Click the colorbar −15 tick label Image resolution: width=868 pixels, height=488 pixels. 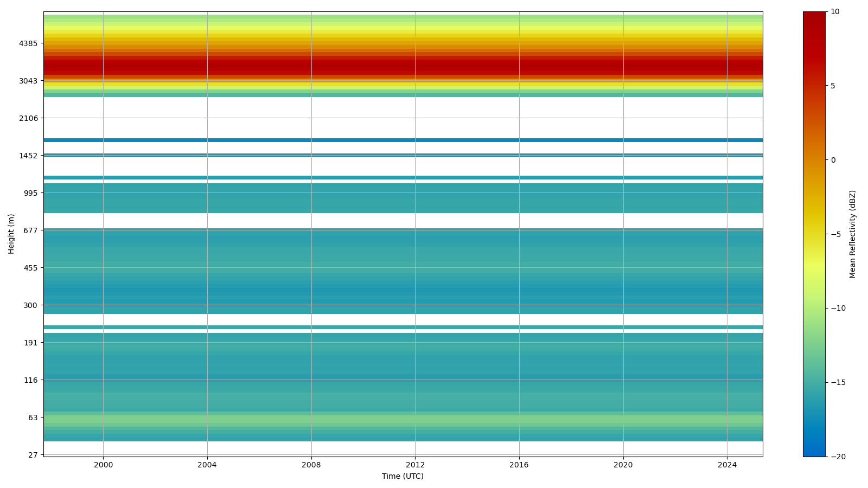tap(838, 383)
